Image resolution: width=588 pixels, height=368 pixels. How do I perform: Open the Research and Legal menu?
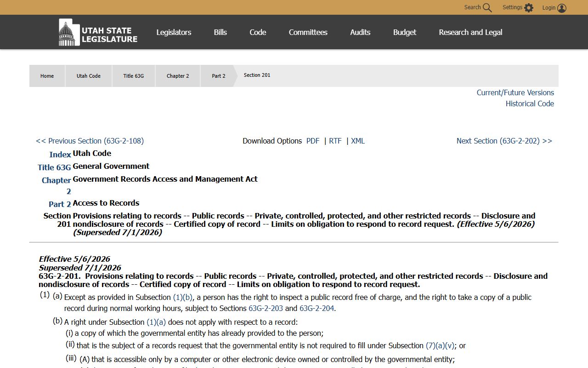[x=470, y=32]
